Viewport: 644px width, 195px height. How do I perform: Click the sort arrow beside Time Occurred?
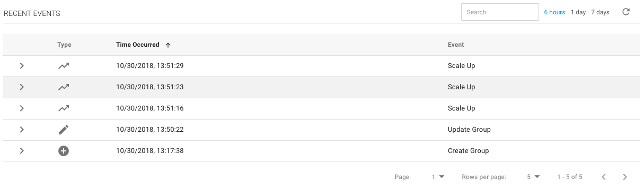(168, 45)
